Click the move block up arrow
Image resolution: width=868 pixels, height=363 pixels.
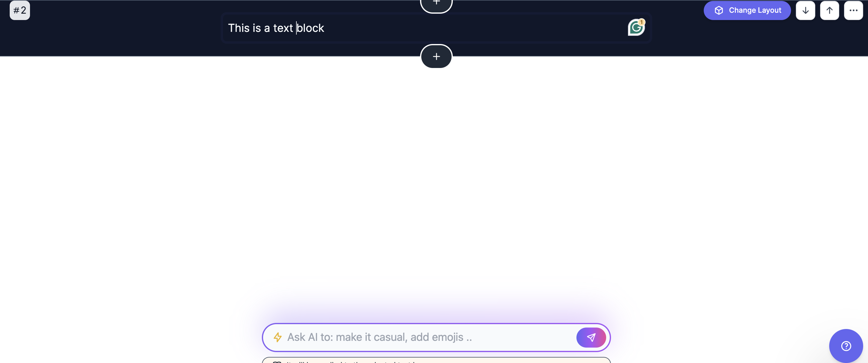[x=829, y=10]
